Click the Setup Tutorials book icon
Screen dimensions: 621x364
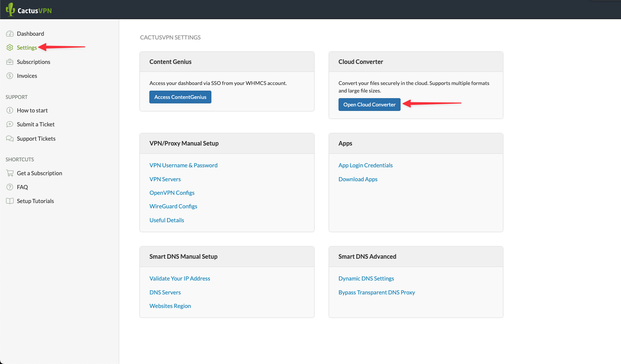coord(10,201)
